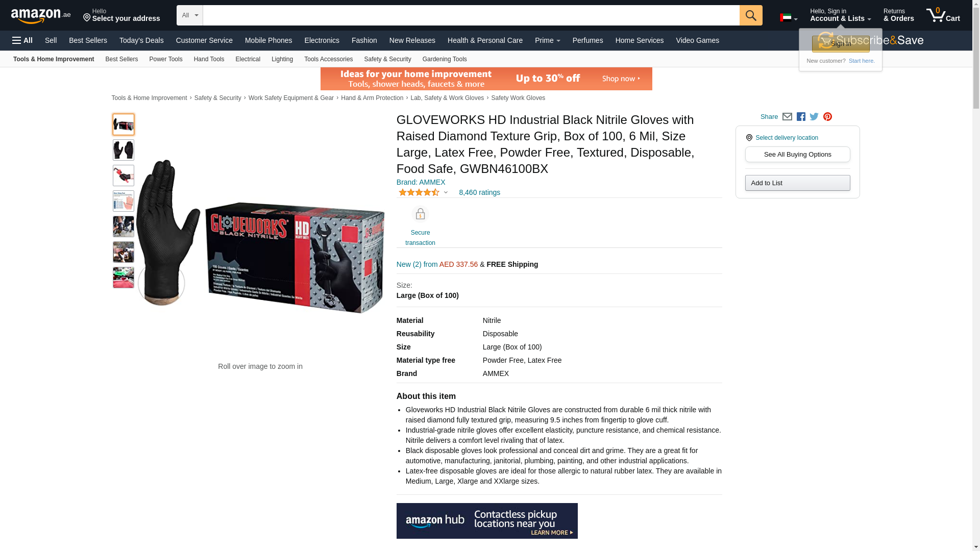Screen dimensions: 980x551
Task: Share product on Facebook icon
Action: click(801, 117)
